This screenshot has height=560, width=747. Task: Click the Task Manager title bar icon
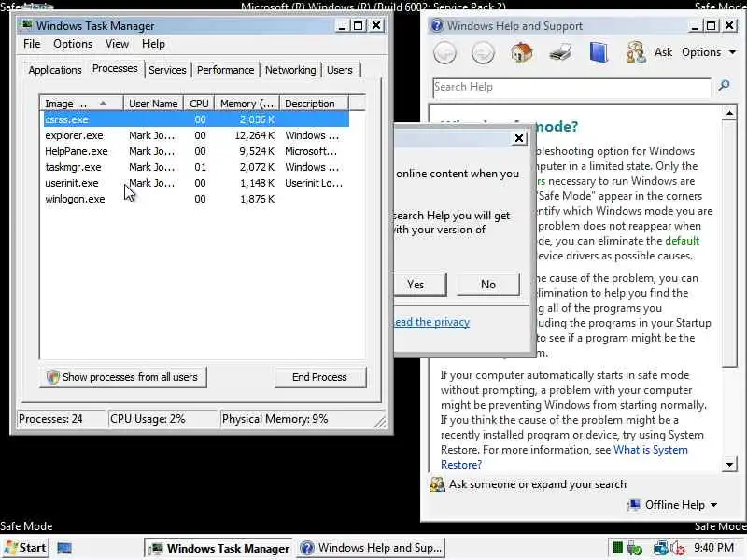pyautogui.click(x=27, y=25)
